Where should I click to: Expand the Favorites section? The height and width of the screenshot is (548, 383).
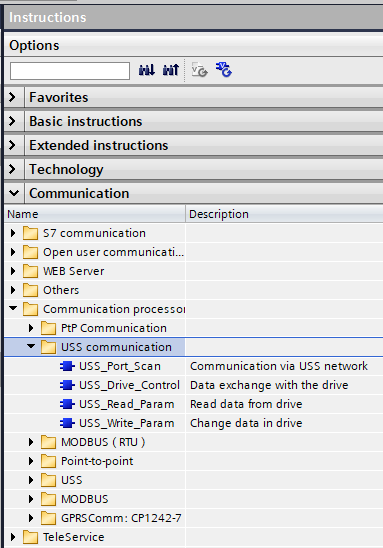[13, 97]
